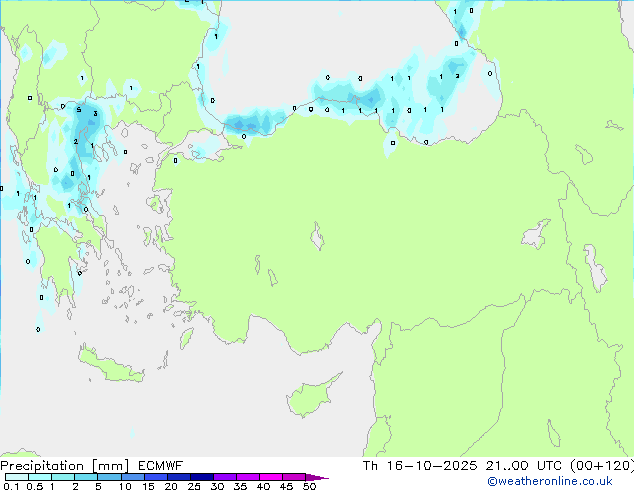This screenshot has width=634, height=490.
Task: Click the 20–25 mm legend color box
Action: pyautogui.click(x=179, y=477)
